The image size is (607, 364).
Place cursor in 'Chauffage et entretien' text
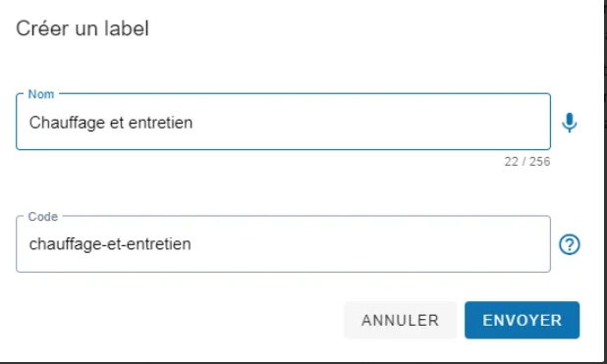[x=111, y=123]
